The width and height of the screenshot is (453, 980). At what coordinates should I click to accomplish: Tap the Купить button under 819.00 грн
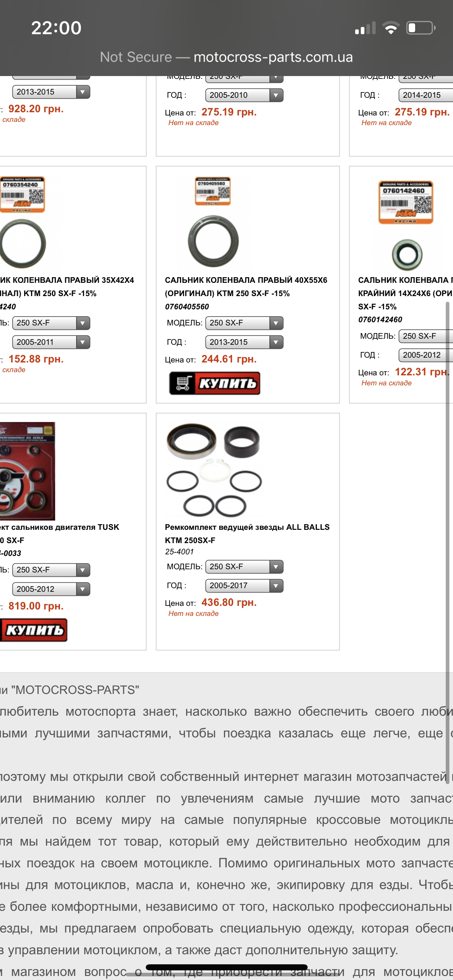click(33, 630)
